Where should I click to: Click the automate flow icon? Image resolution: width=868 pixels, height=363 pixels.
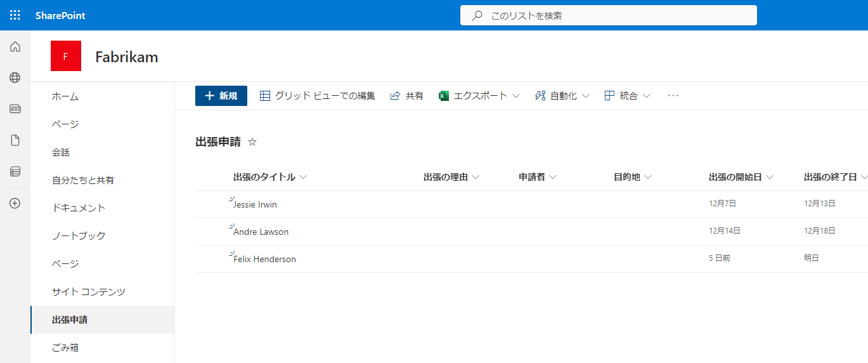click(x=540, y=96)
